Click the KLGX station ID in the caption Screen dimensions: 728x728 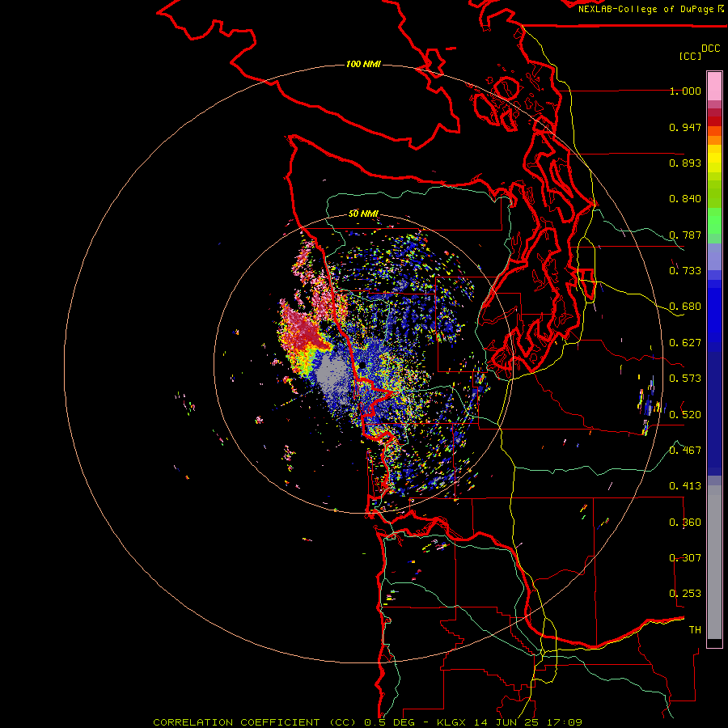tap(451, 722)
